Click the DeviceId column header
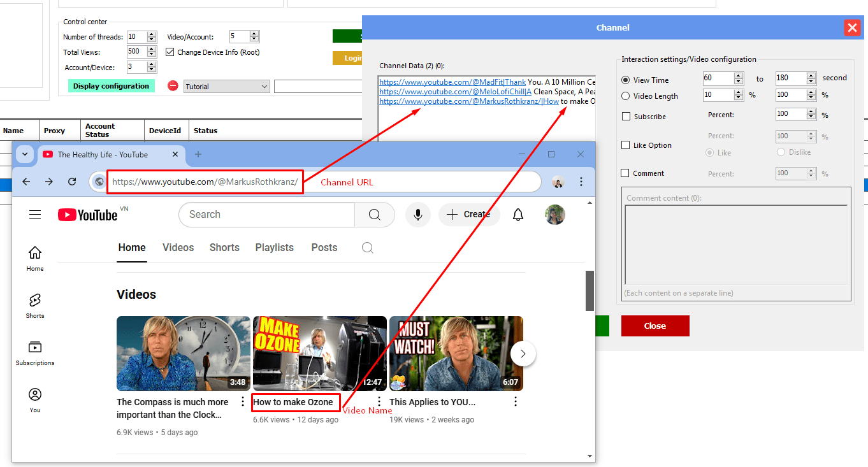868x467 pixels. 165,131
